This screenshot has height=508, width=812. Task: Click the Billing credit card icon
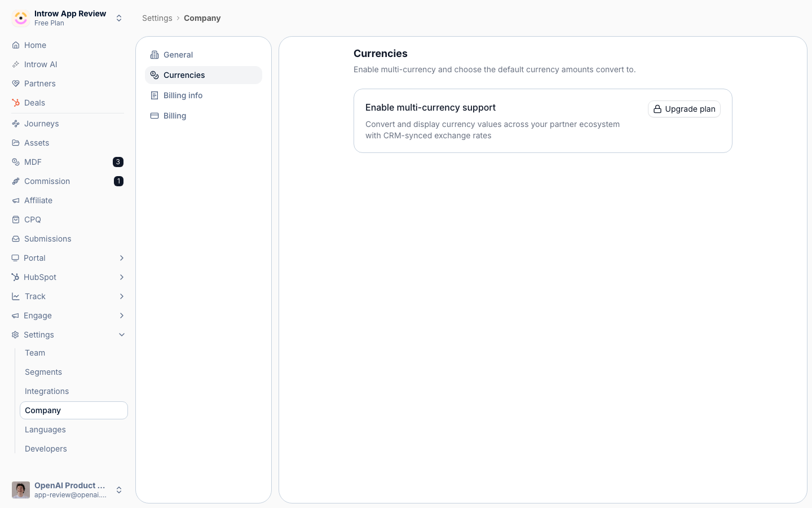(x=155, y=116)
